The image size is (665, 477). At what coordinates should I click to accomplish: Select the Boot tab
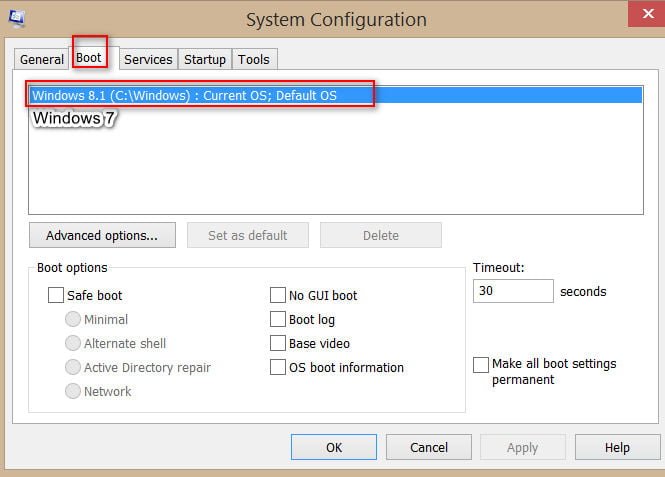(x=89, y=58)
